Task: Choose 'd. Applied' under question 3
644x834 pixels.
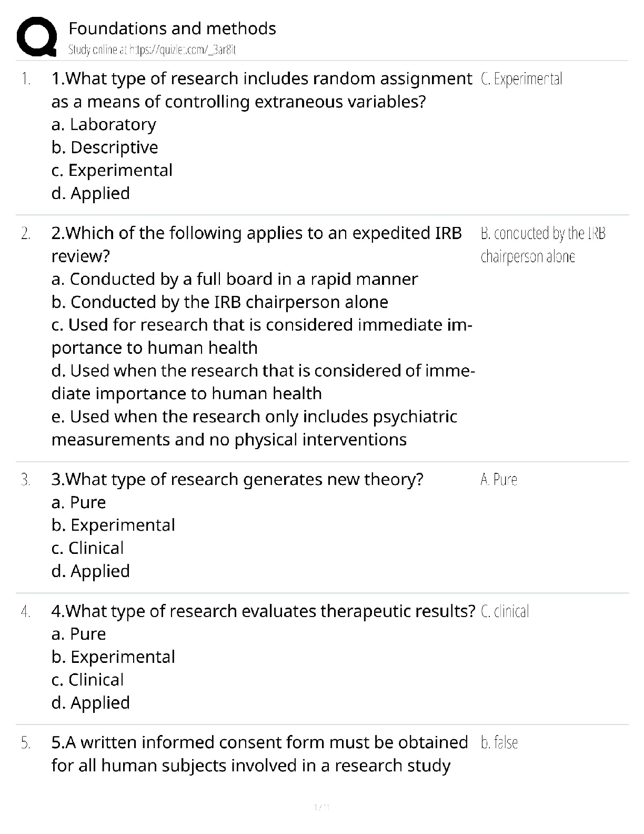Action: [x=90, y=571]
